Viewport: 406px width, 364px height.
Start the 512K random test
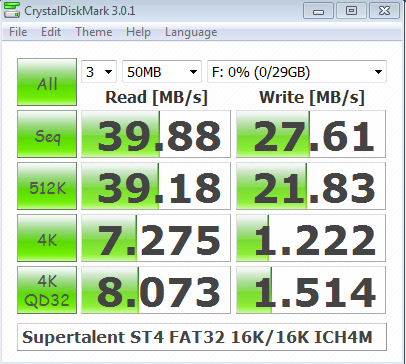click(x=47, y=186)
